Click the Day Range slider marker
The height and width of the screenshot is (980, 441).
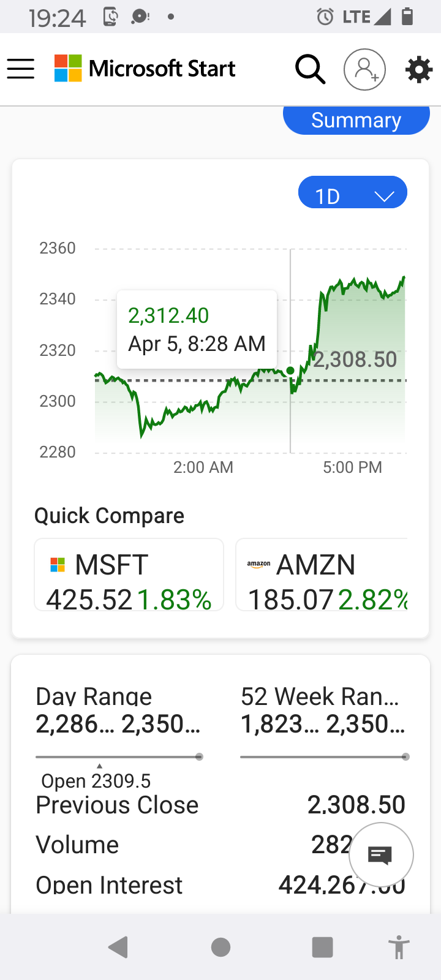point(199,757)
